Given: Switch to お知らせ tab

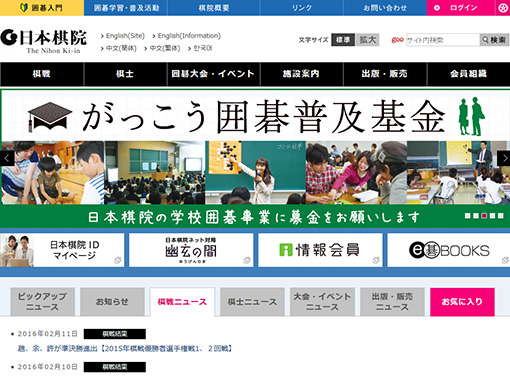Looking at the screenshot, I should 112,302.
